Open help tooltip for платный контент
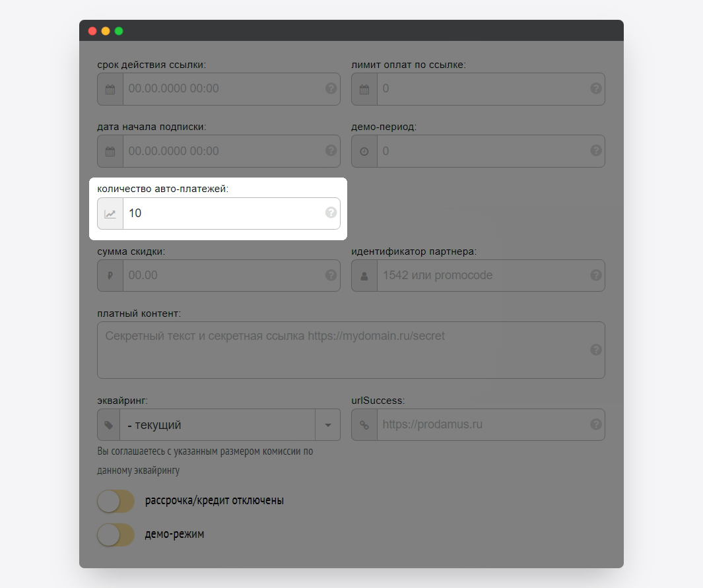The height and width of the screenshot is (588, 703). tap(595, 350)
